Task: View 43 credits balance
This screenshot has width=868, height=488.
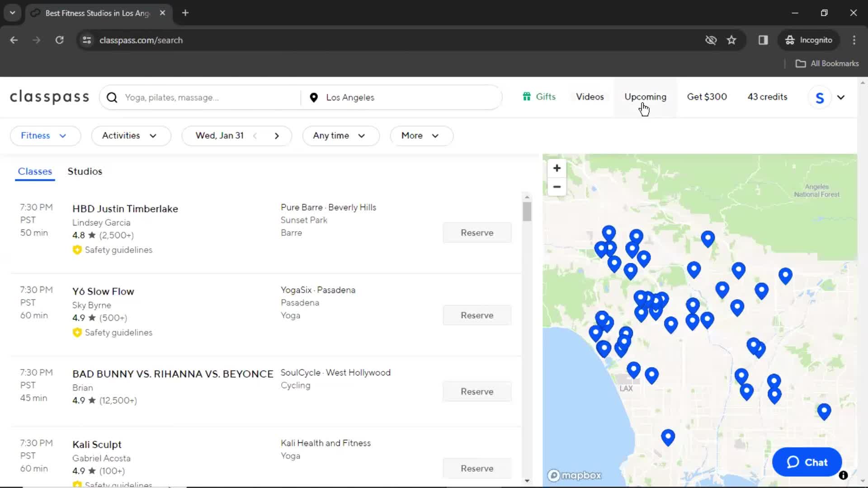Action: [767, 97]
